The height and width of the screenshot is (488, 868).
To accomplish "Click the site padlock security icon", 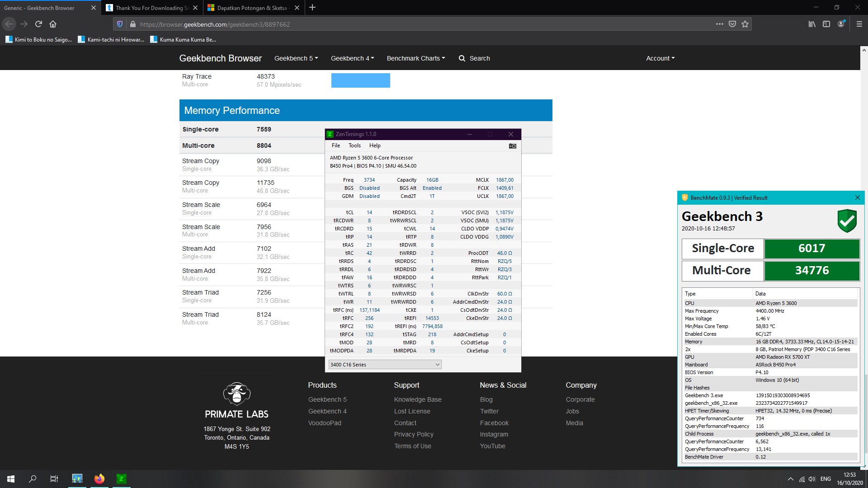I will (x=132, y=24).
